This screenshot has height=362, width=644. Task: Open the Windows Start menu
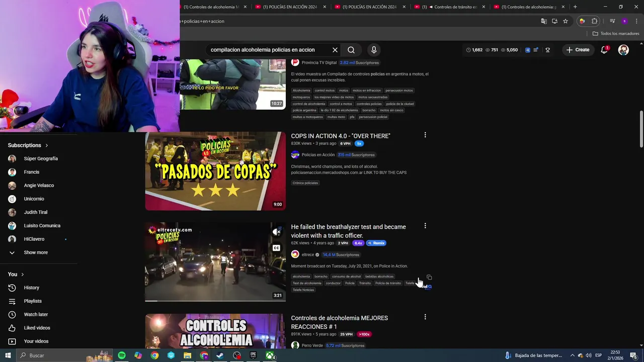click(x=8, y=355)
